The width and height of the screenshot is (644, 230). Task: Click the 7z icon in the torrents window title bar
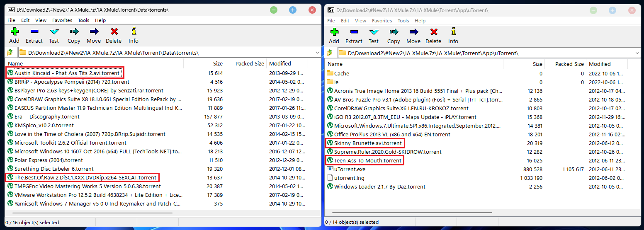[11, 9]
